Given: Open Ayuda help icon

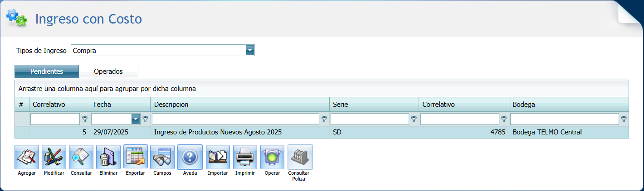Looking at the screenshot, I should [190, 157].
